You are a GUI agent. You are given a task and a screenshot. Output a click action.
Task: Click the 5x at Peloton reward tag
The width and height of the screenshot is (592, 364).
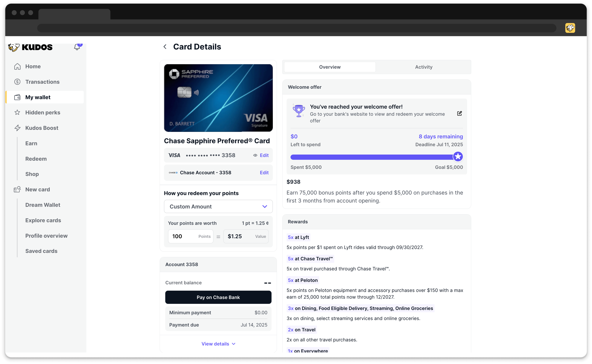303,280
